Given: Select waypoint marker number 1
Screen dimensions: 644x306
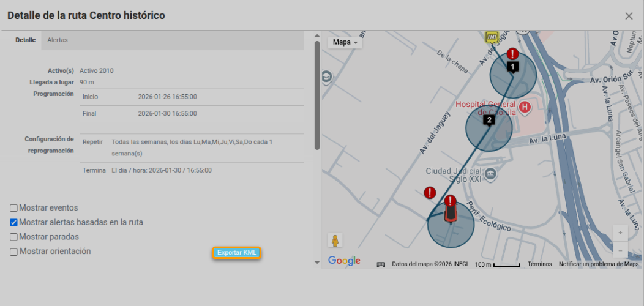Looking at the screenshot, I should 513,67.
